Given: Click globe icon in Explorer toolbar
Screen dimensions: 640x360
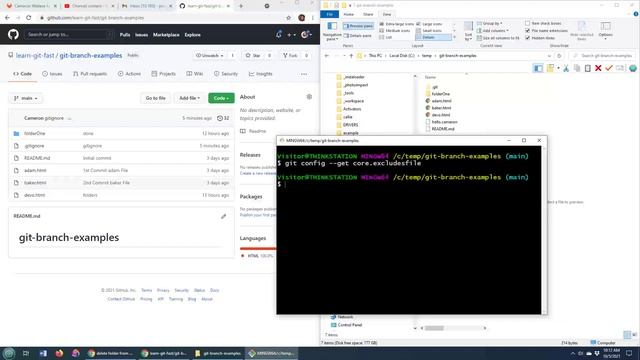Looking at the screenshot, I should pos(633,68).
